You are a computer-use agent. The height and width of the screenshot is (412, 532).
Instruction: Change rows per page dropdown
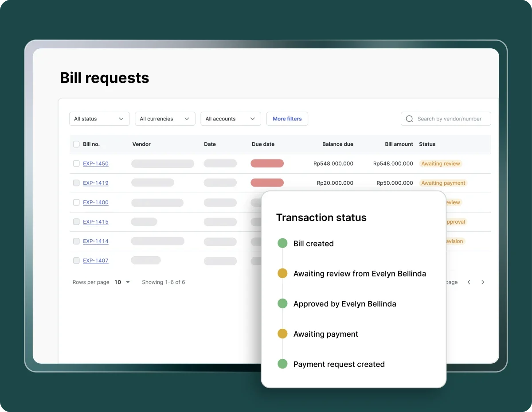122,282
